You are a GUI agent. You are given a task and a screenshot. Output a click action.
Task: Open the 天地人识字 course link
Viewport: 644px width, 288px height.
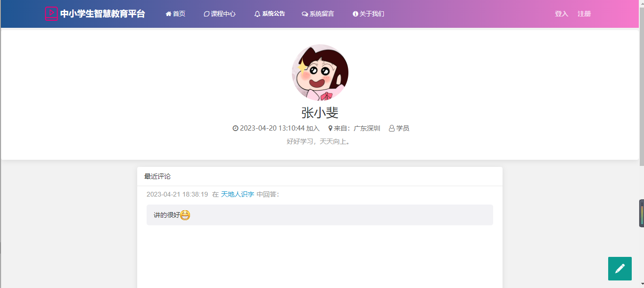coord(238,194)
